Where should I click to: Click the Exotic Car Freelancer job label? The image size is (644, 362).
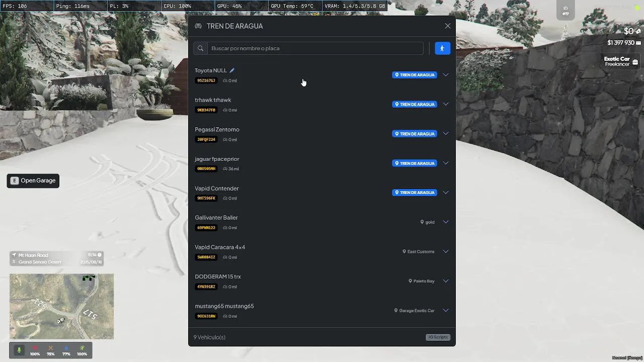point(617,61)
